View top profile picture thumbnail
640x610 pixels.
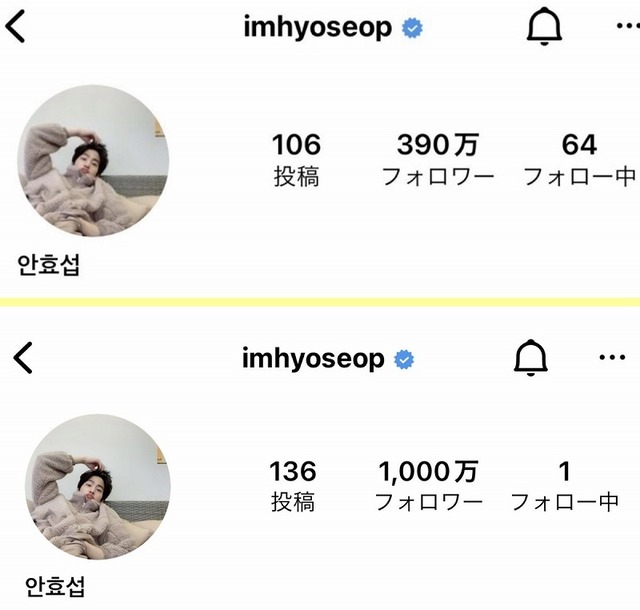(93, 160)
